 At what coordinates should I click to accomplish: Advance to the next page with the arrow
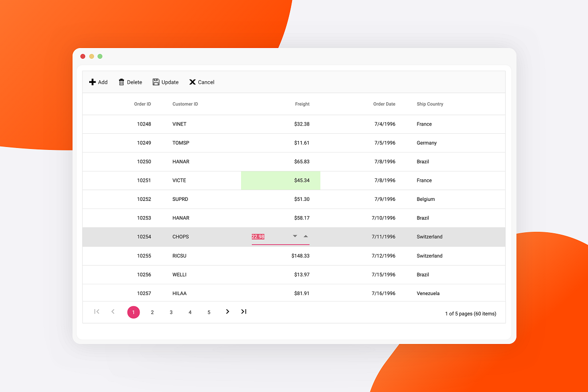click(227, 312)
